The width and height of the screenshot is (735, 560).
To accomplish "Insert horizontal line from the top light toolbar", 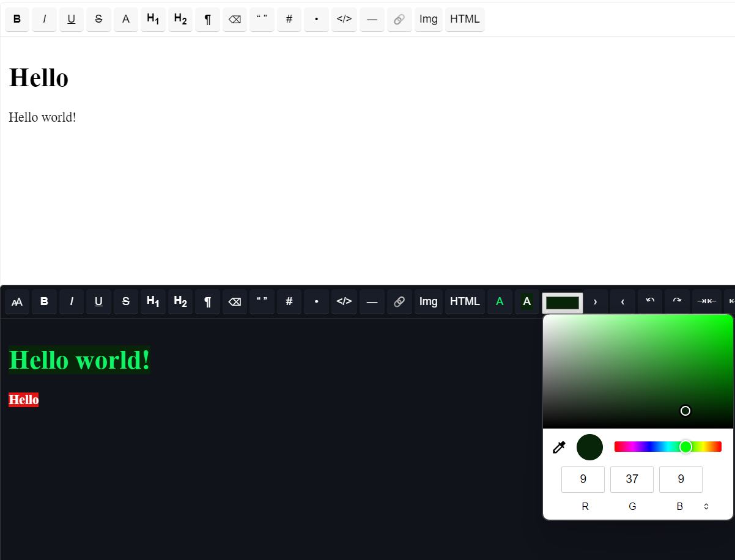I will [372, 20].
